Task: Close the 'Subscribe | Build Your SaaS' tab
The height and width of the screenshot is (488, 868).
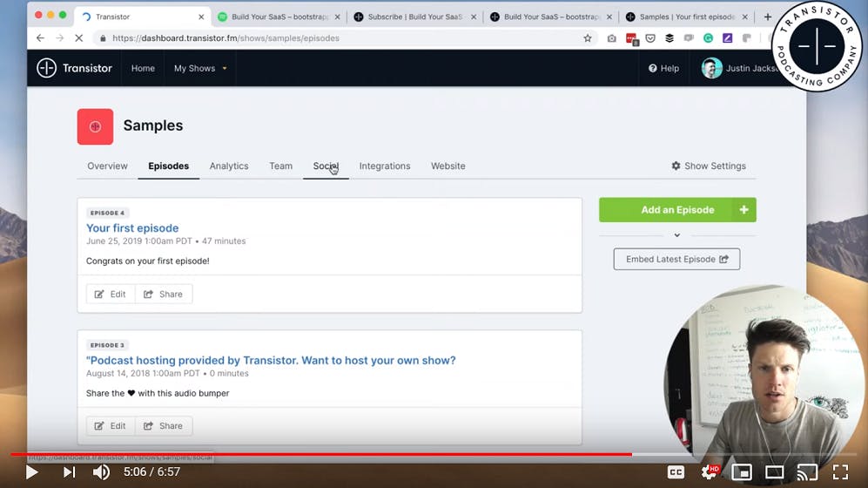Action: (x=474, y=17)
